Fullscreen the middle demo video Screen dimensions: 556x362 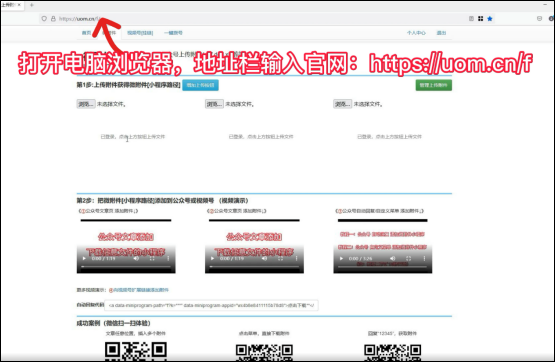pos(280,258)
